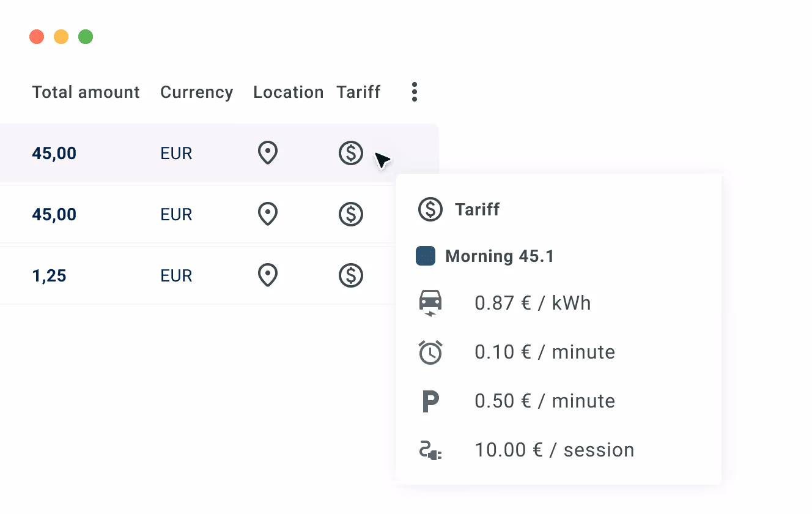This screenshot has width=812, height=514.
Task: Select the Morning 45.1 tariff badge
Action: coord(426,256)
